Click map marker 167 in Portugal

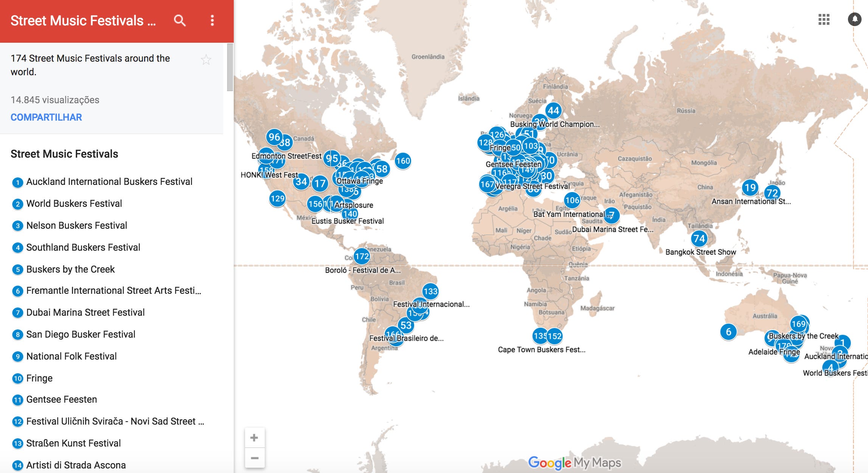(487, 185)
